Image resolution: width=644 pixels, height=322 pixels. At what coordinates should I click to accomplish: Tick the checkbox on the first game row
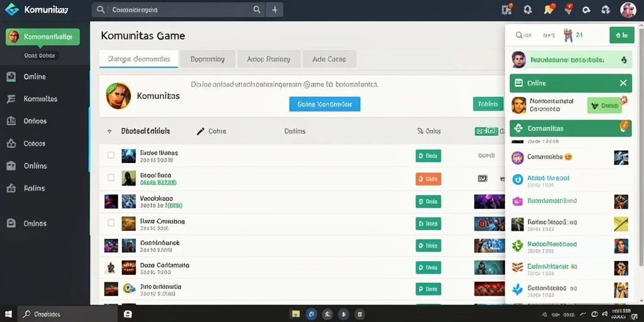(x=111, y=155)
